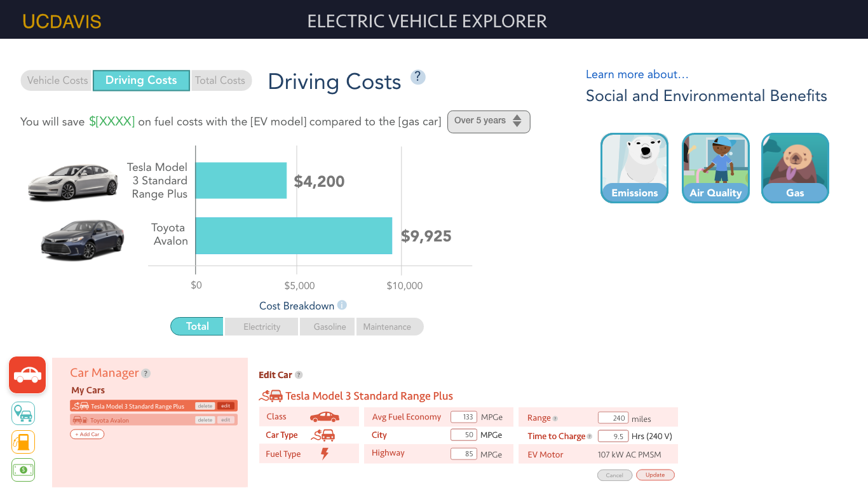868x488 pixels.
Task: Click the Driving Costs help question mark
Action: click(x=417, y=77)
